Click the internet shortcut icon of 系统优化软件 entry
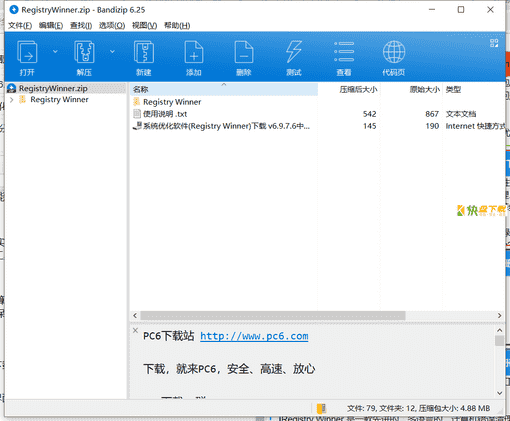This screenshot has height=421, width=510. [x=137, y=126]
